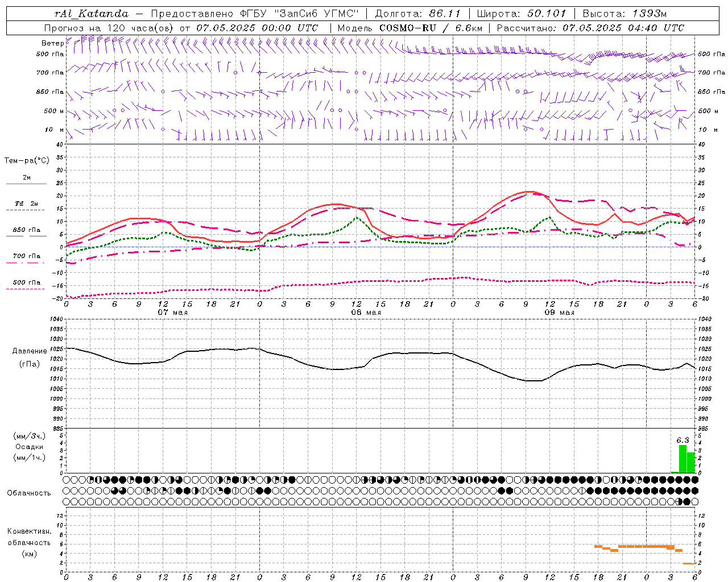Click the 07 мая date label
728x582 pixels.
(173, 313)
